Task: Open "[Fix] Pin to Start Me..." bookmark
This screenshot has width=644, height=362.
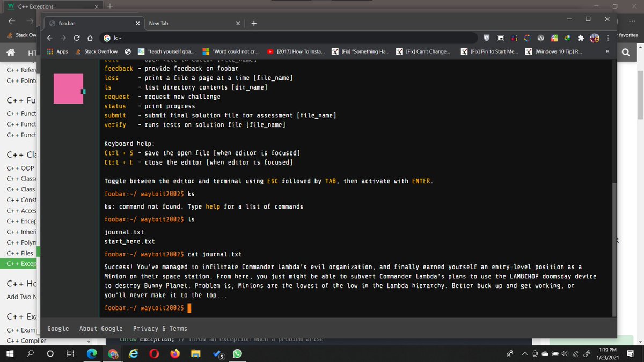Action: click(x=489, y=51)
